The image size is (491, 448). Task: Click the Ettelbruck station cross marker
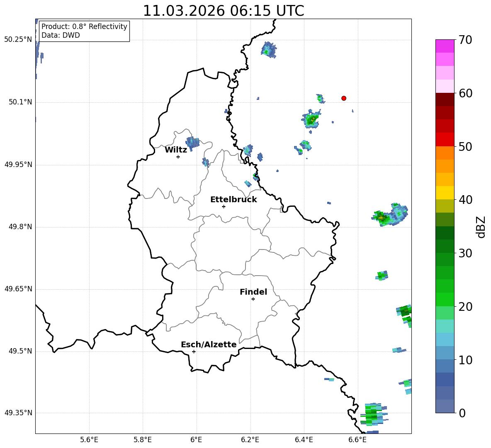click(224, 206)
